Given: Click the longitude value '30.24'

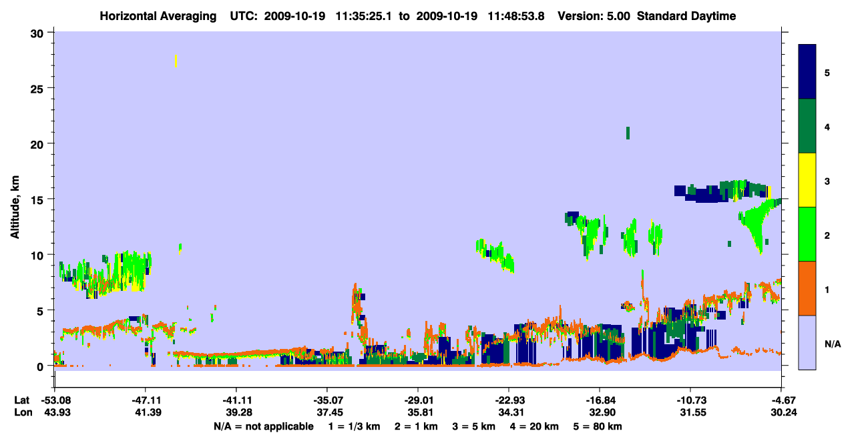Looking at the screenshot, I should (783, 412).
